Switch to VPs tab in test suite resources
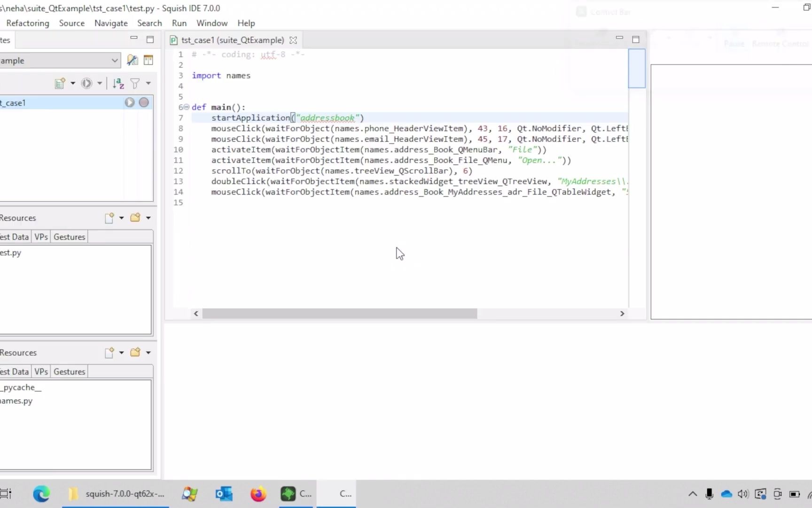 (x=41, y=371)
